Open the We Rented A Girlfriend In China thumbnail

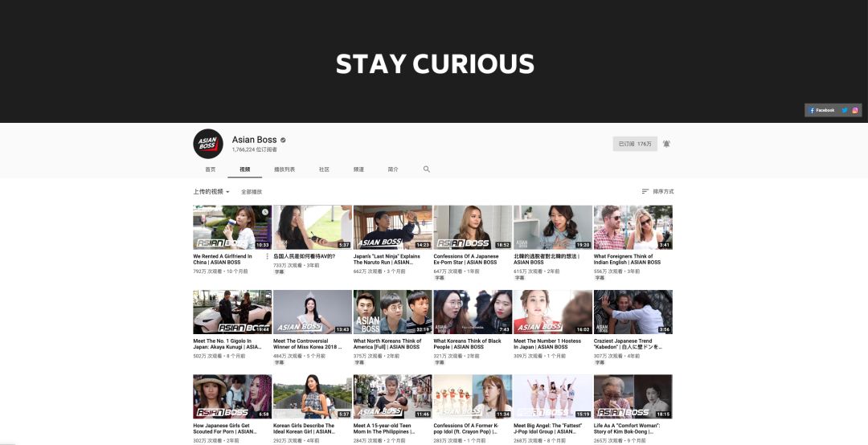(x=232, y=227)
